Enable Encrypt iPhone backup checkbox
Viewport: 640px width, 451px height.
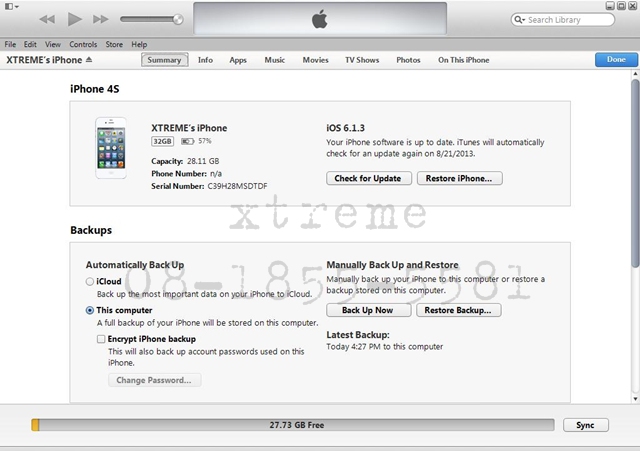click(101, 339)
